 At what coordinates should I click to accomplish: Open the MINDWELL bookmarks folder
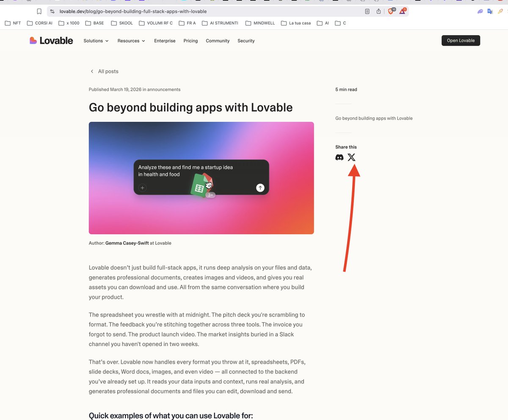point(260,23)
